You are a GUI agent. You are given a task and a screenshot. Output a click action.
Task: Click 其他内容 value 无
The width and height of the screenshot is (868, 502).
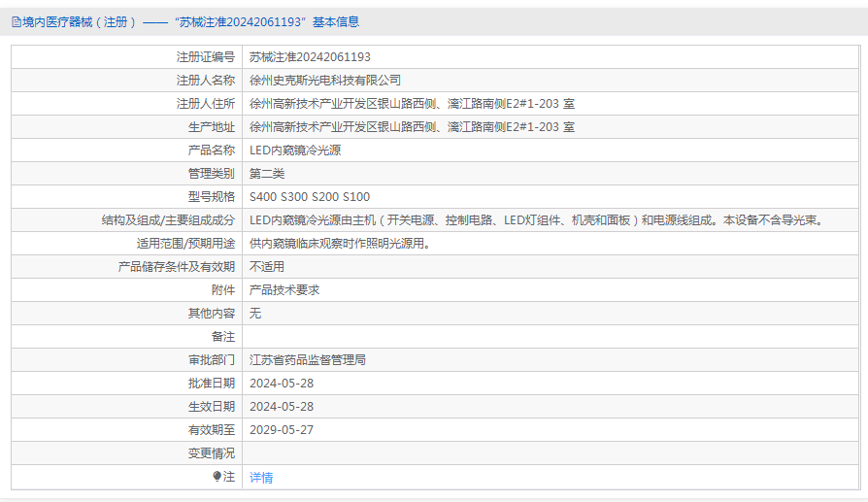click(x=255, y=314)
